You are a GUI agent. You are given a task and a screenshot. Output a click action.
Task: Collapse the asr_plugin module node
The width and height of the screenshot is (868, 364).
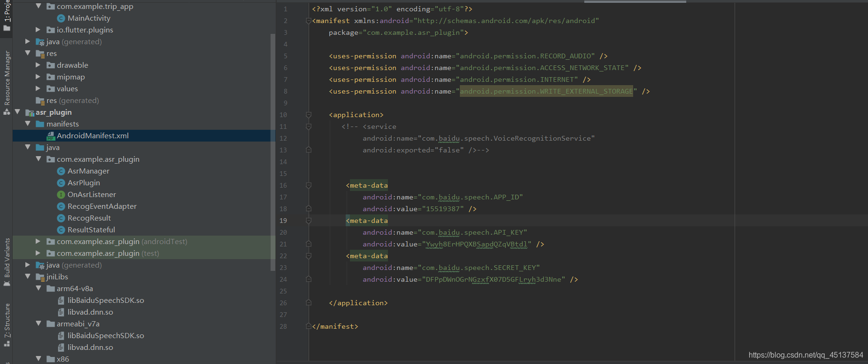pos(17,112)
